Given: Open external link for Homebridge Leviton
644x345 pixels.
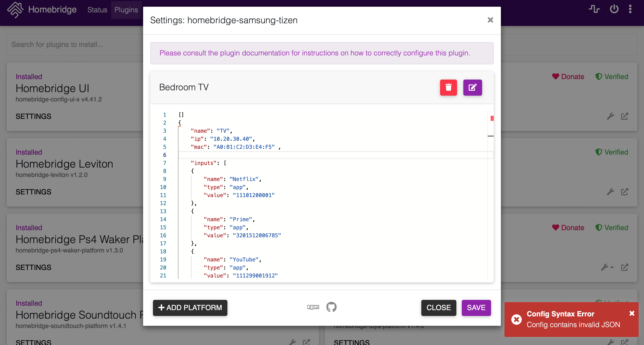Looking at the screenshot, I should coord(625,192).
